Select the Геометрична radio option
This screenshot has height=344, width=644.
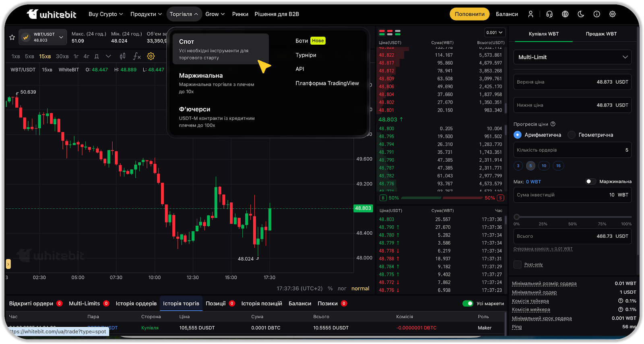click(572, 135)
